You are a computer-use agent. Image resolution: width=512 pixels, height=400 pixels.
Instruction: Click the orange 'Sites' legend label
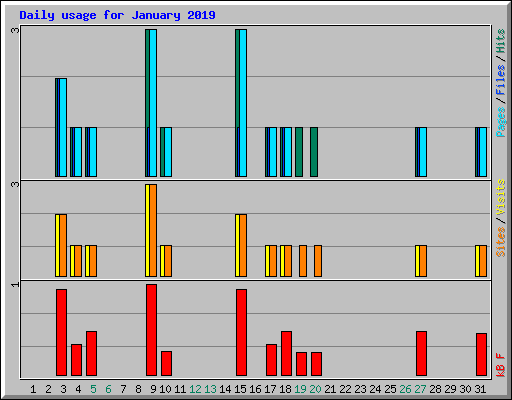coord(501,242)
